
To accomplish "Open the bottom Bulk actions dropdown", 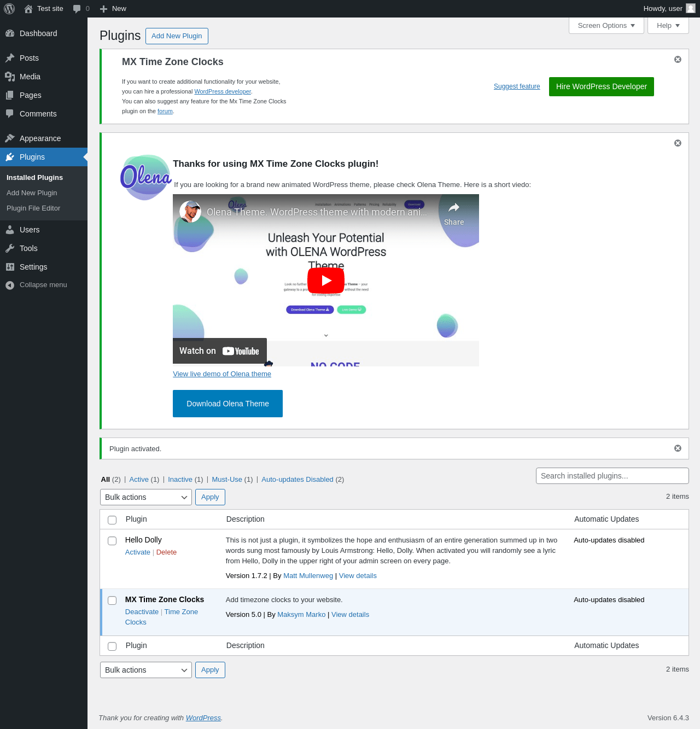I will pos(146,670).
